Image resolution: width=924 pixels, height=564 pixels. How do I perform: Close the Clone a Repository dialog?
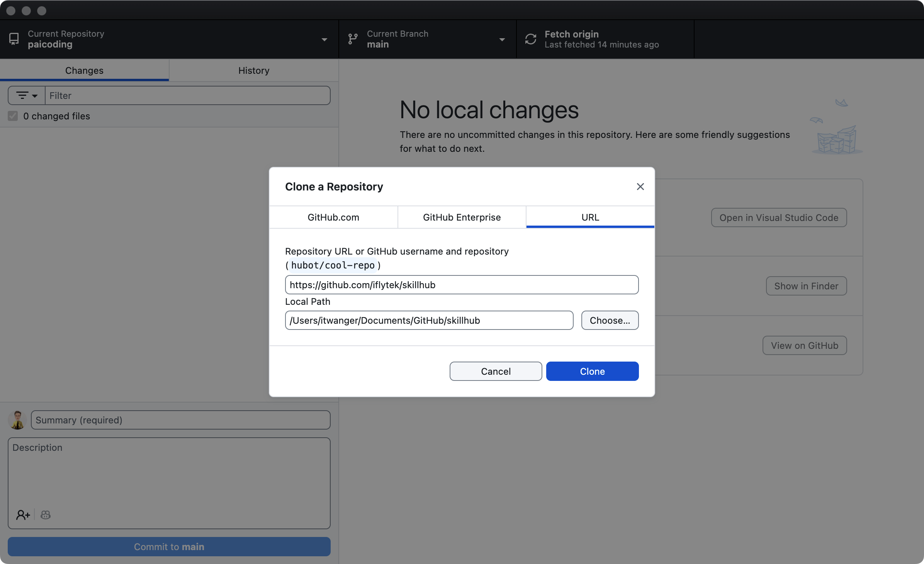[x=640, y=187]
